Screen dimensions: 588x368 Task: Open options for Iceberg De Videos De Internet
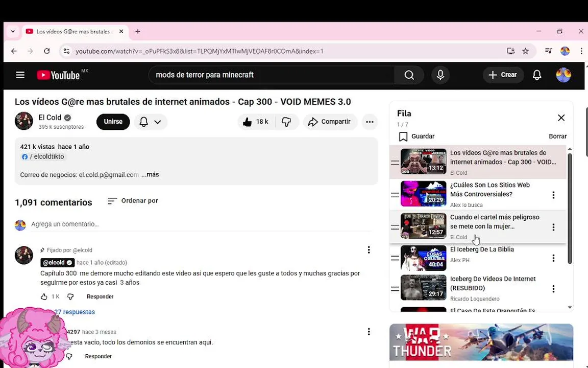click(553, 289)
